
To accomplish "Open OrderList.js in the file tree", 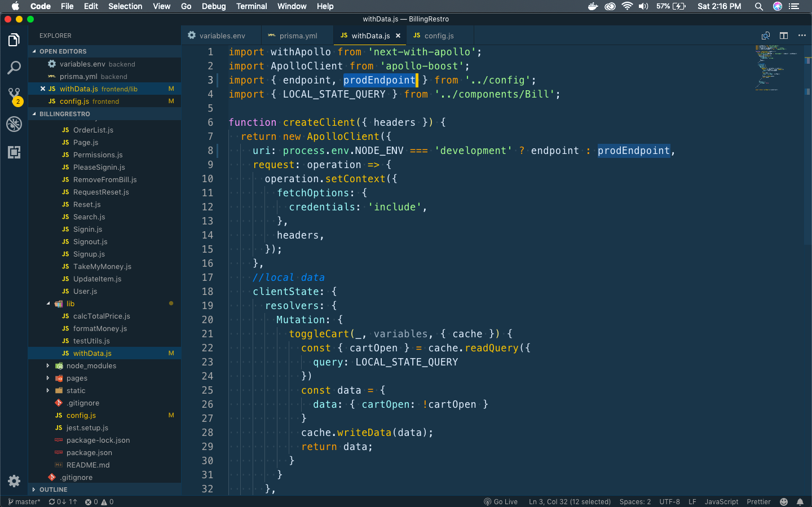I will (104, 130).
